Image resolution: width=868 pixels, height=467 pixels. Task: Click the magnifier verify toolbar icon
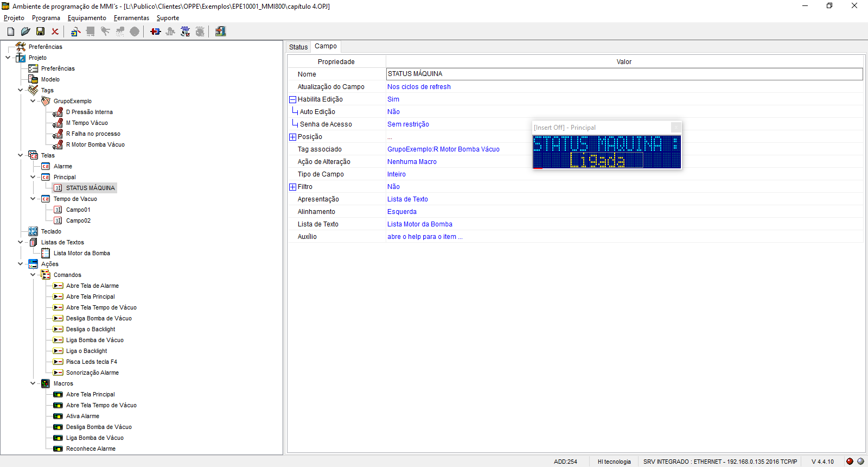[x=76, y=31]
